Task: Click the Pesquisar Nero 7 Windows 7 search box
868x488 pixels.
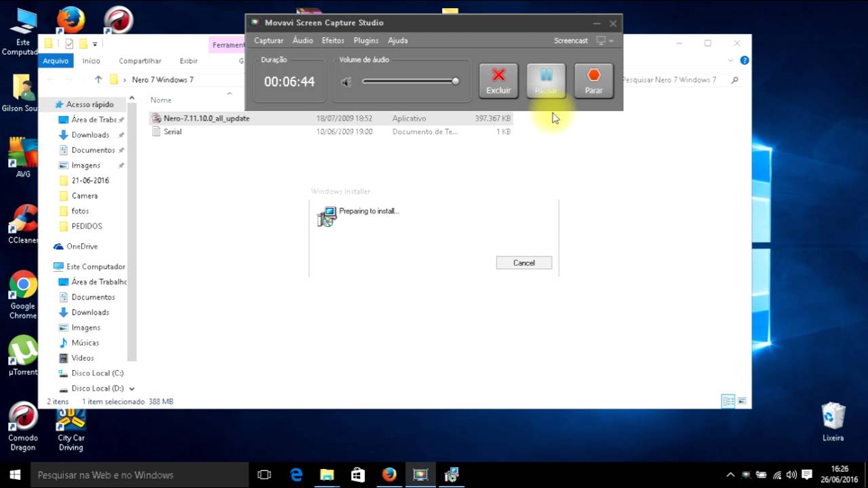Action: (x=679, y=79)
